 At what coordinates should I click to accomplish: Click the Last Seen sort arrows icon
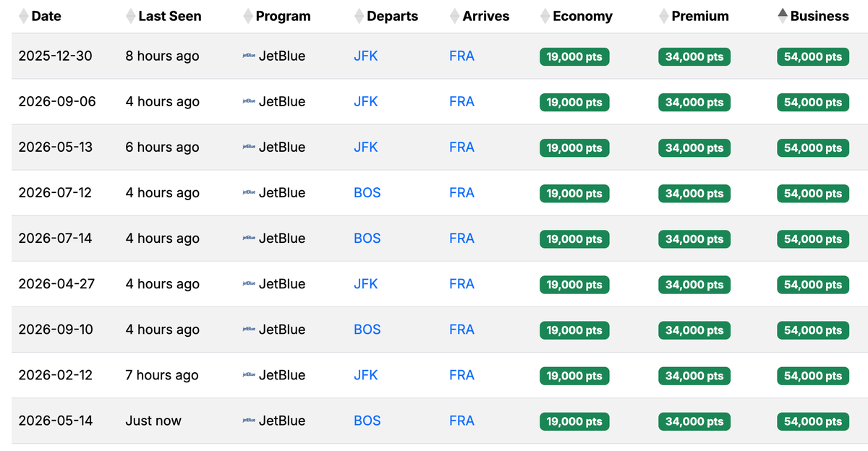130,16
